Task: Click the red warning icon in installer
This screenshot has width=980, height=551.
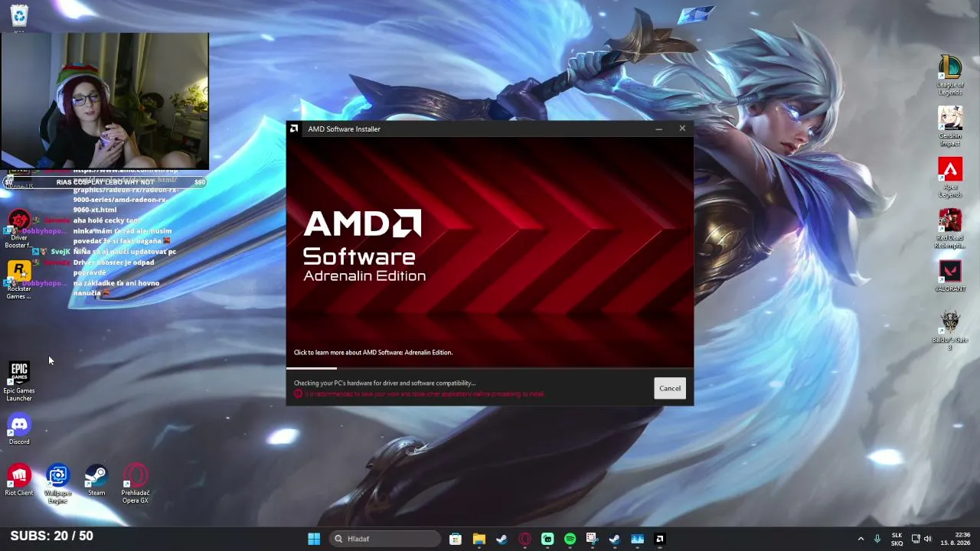Action: [298, 394]
